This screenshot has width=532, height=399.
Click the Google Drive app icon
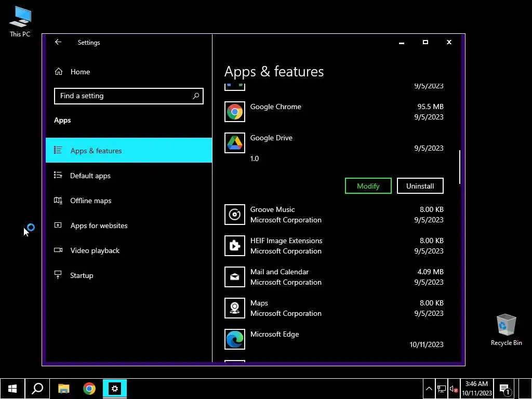tap(234, 143)
